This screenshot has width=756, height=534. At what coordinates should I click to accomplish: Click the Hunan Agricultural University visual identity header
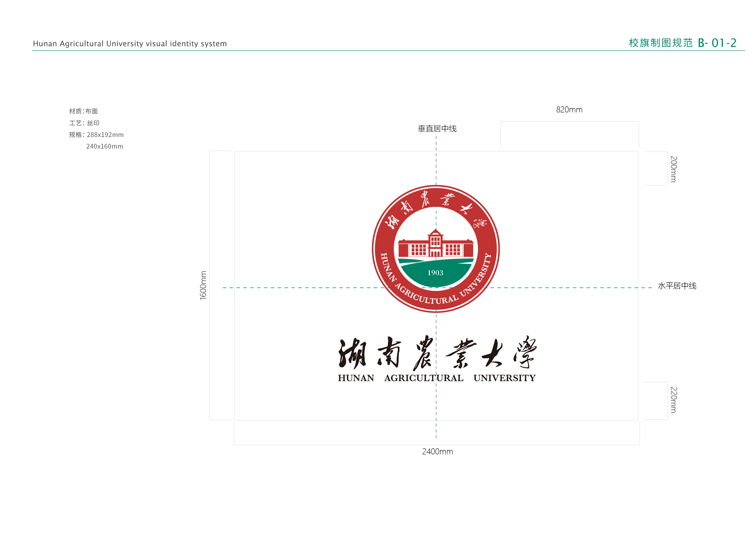(x=130, y=44)
